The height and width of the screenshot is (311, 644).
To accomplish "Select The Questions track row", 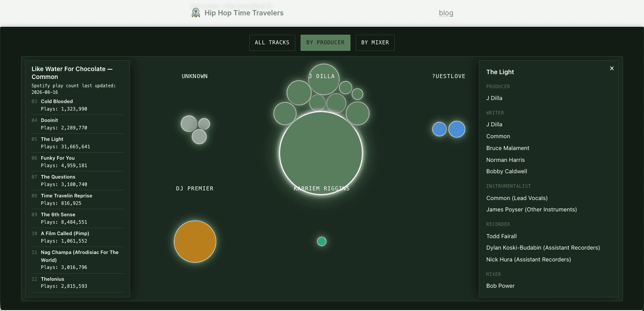I will click(78, 181).
